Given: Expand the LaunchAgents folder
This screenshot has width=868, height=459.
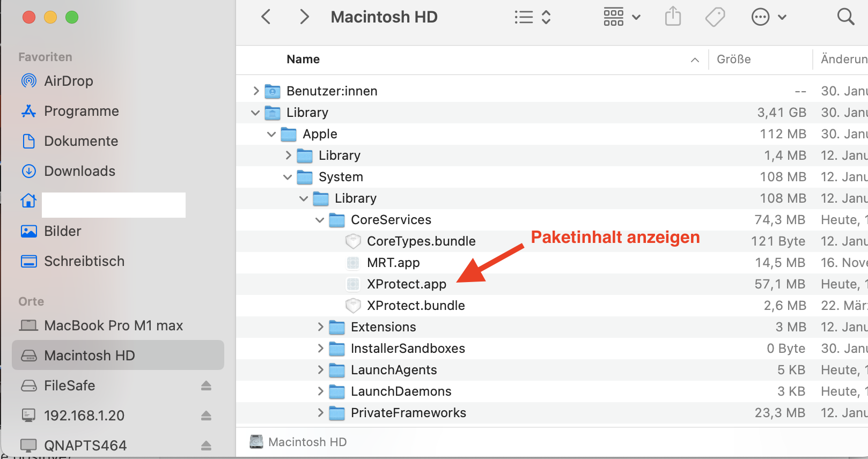Looking at the screenshot, I should [x=320, y=370].
